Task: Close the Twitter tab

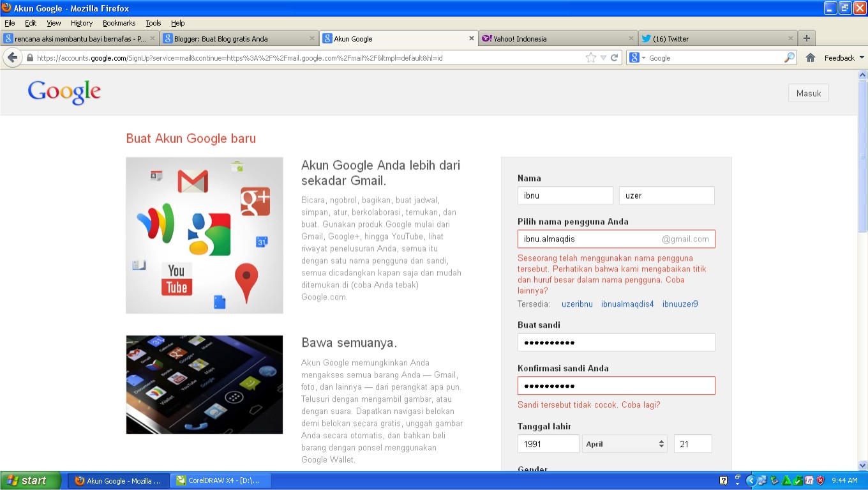Action: 791,38
